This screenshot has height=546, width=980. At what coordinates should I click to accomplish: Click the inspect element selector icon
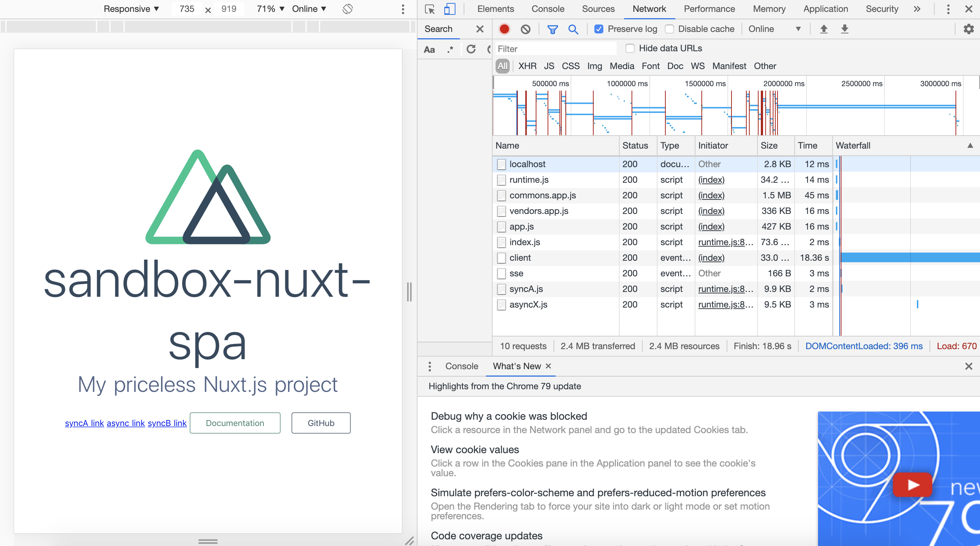[430, 9]
